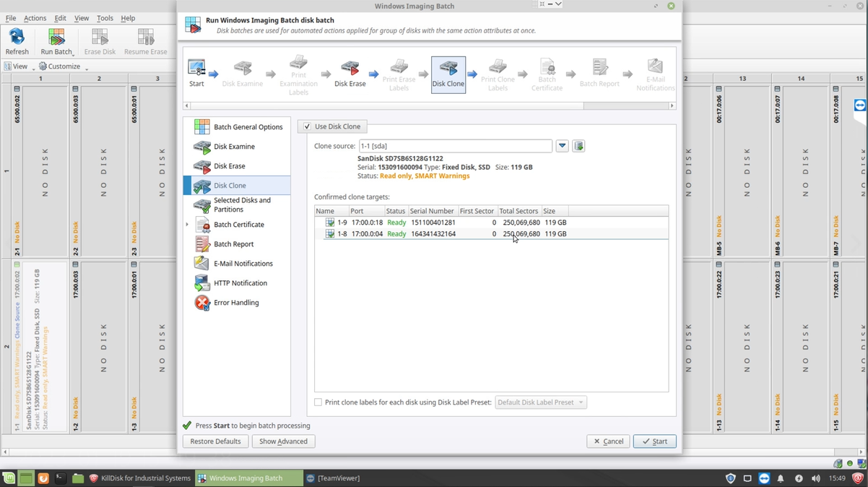Click the notifications bell tray icon
Image resolution: width=868 pixels, height=487 pixels.
(781, 478)
